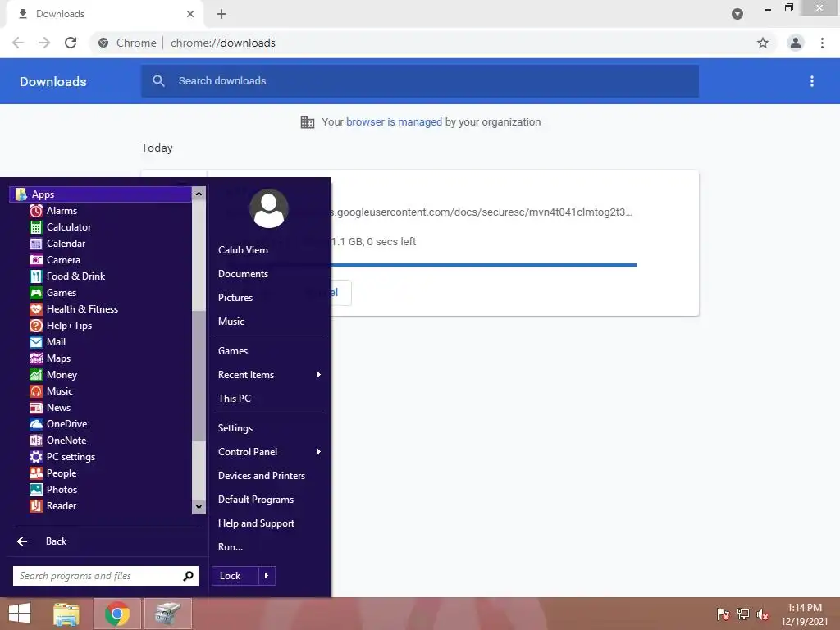Open Default Programs
This screenshot has width=840, height=630.
256,500
